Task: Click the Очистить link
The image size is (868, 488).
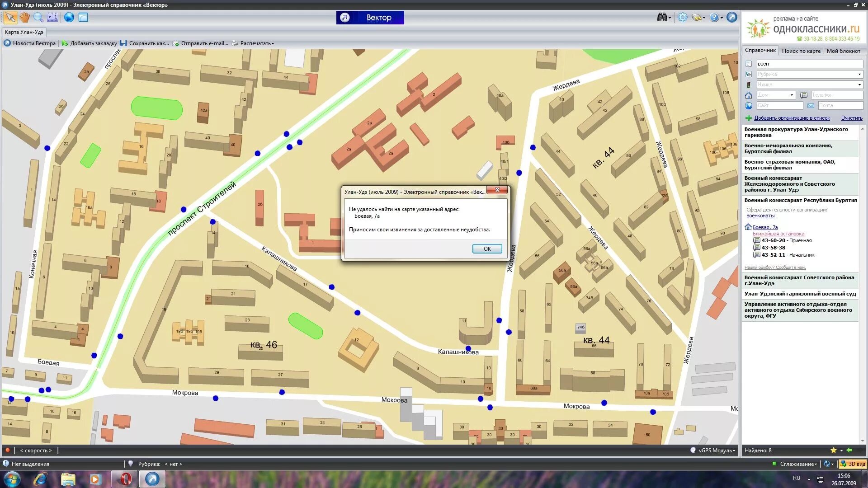Action: (x=852, y=118)
